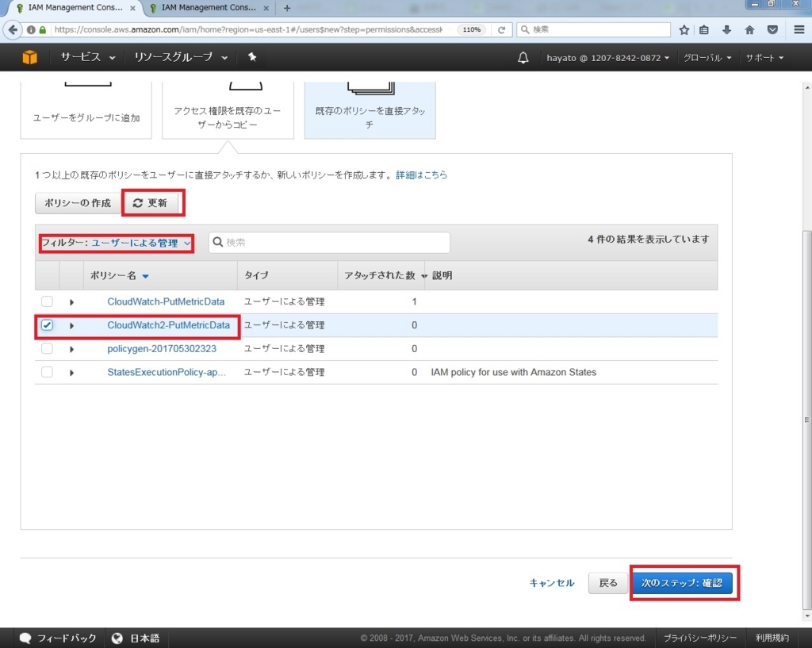Click the site info icon in address bar

31,29
